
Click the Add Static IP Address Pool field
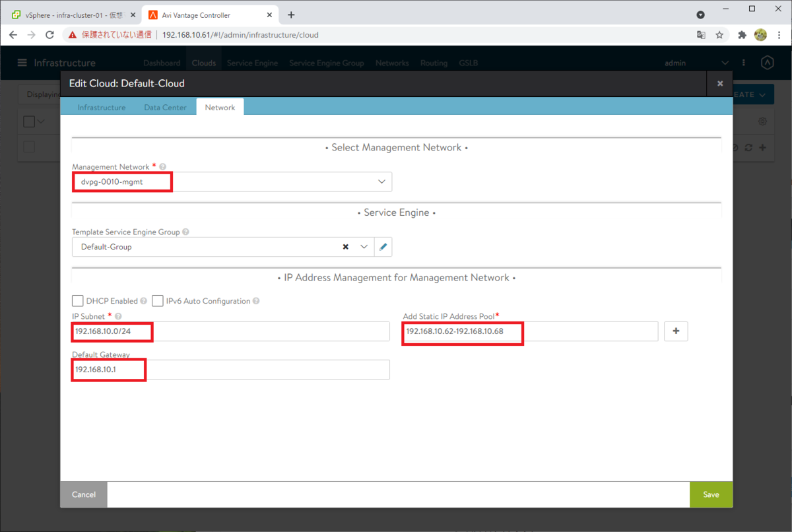pos(531,331)
